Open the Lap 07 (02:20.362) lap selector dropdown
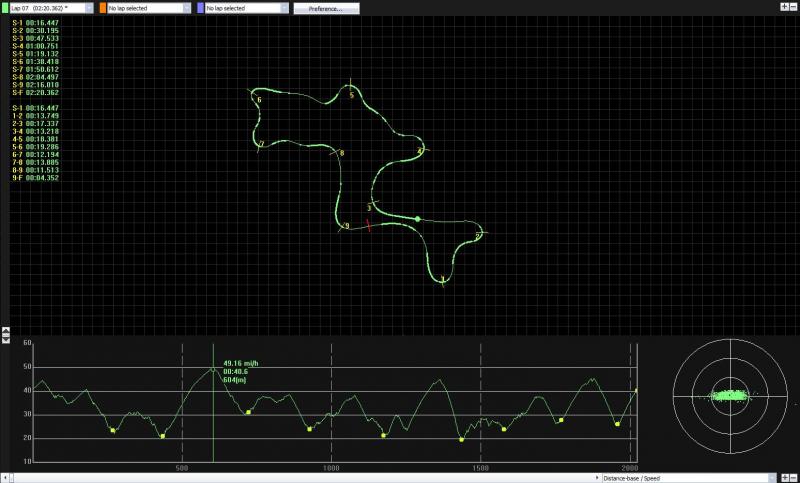The height and width of the screenshot is (483, 800). [52, 8]
